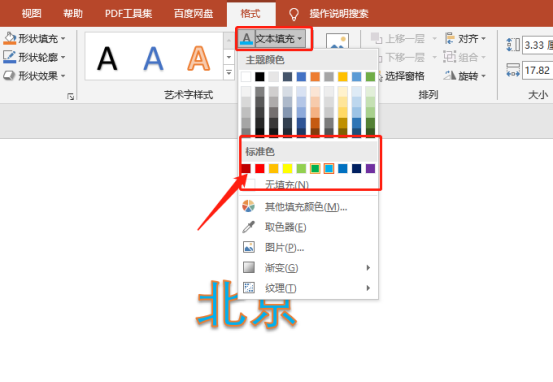
Task: Open the 文本填充 dropdown arrow
Action: pyautogui.click(x=300, y=38)
